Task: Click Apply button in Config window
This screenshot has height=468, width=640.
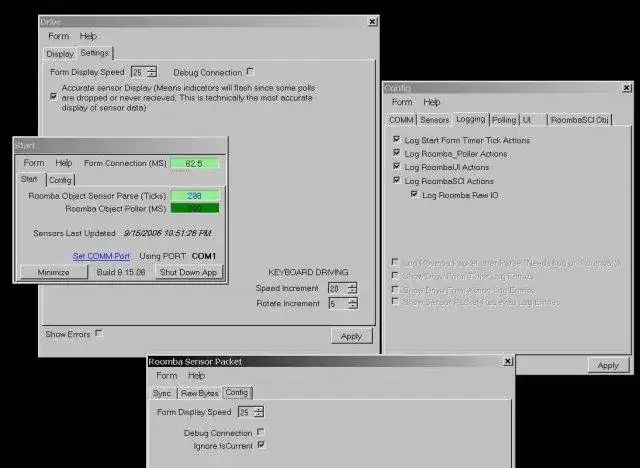Action: (608, 366)
